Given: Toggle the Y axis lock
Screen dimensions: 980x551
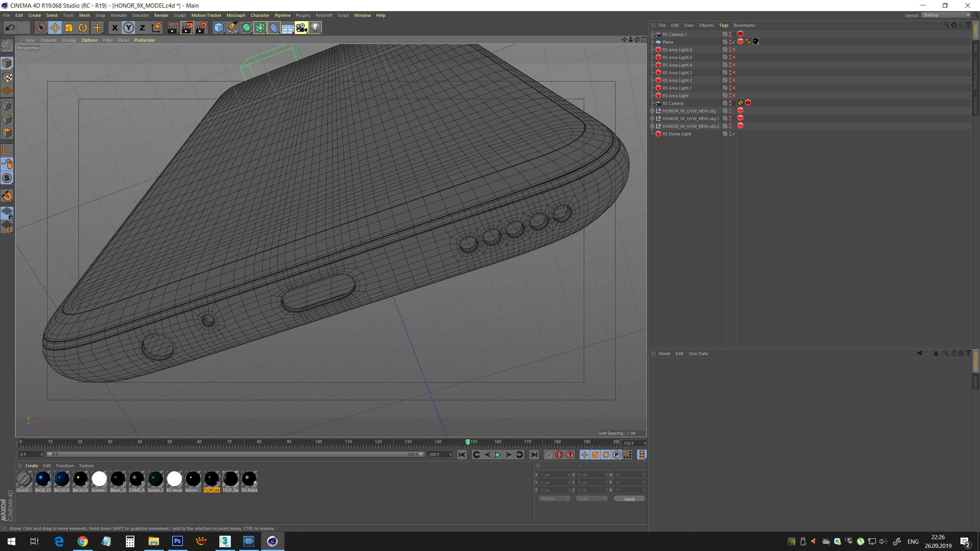Looking at the screenshot, I should tap(129, 28).
